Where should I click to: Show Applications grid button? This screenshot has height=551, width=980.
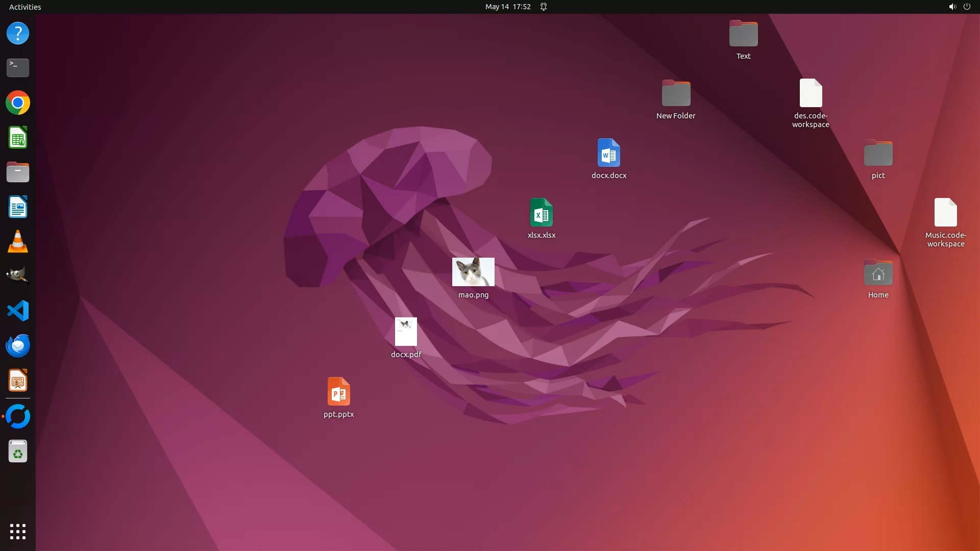(18, 531)
